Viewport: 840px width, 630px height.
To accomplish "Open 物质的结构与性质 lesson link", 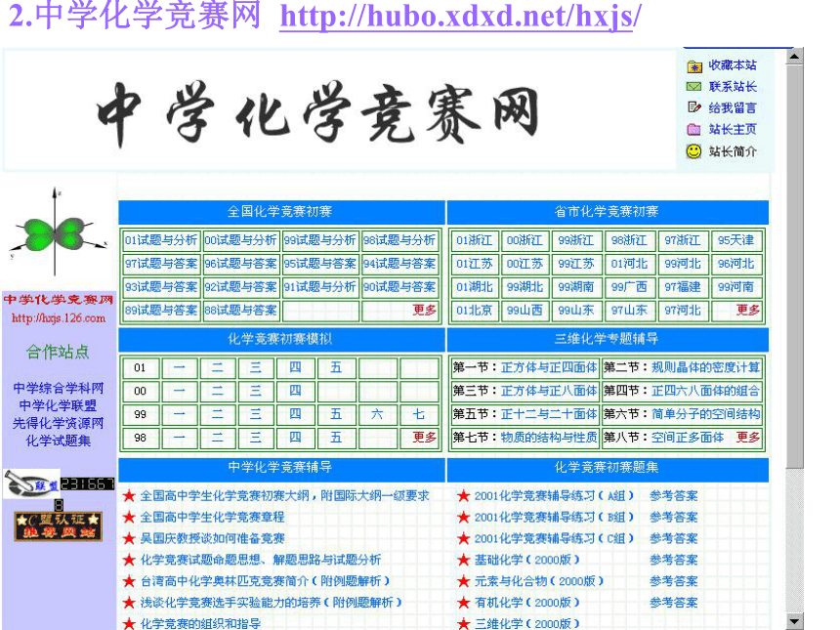I will (549, 438).
